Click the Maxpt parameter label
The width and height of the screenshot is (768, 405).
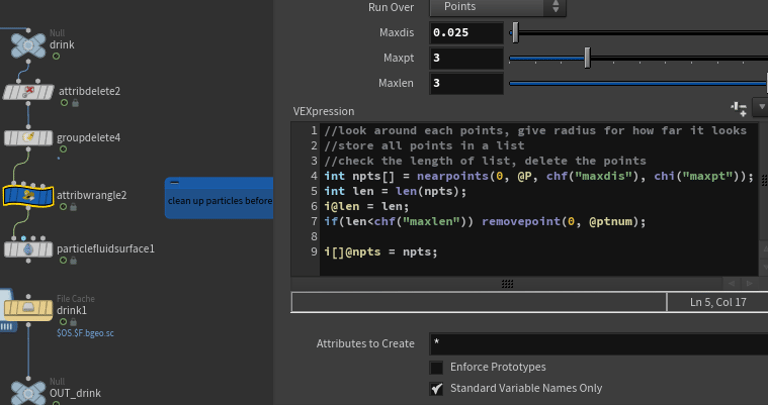[398, 58]
